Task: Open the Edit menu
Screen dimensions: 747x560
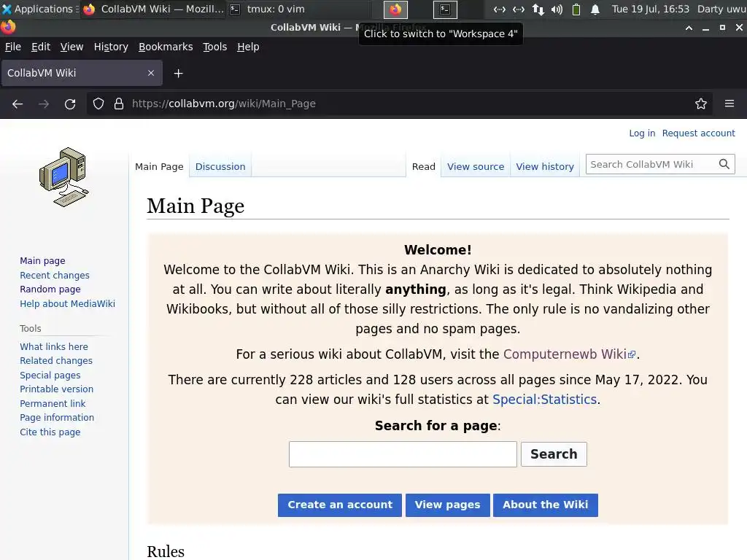Action: (41, 47)
